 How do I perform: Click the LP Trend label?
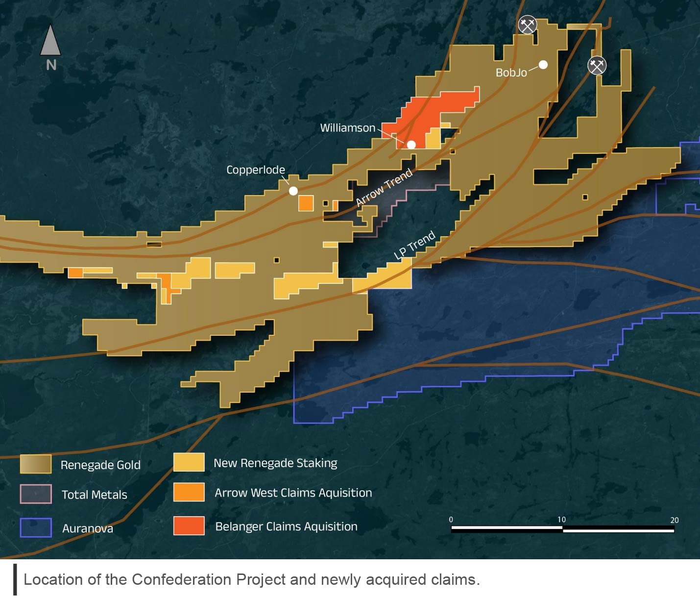tap(416, 245)
